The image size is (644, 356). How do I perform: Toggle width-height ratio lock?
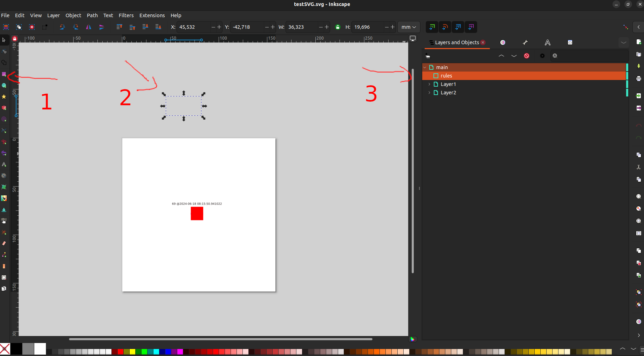338,27
